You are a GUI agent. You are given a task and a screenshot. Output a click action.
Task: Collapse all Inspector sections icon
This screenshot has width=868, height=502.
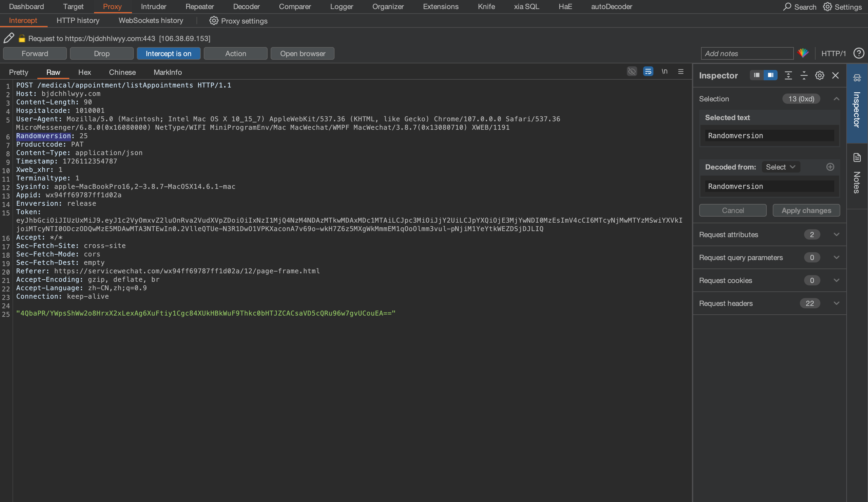click(x=804, y=75)
